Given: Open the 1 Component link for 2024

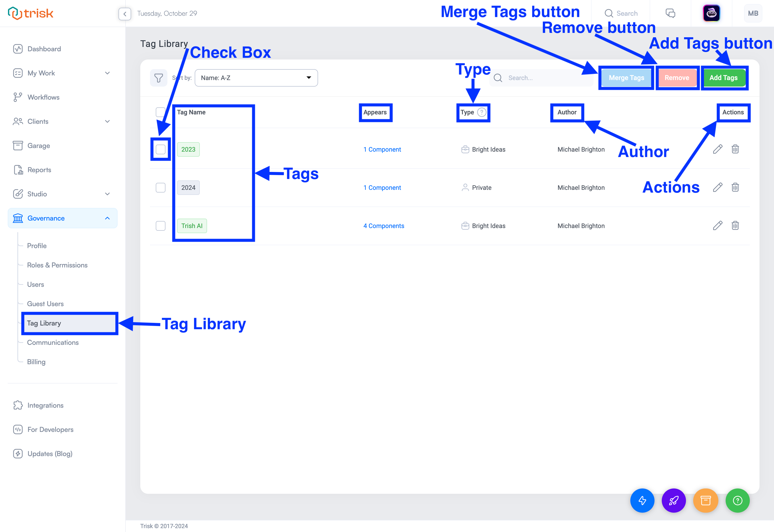Looking at the screenshot, I should coord(382,188).
